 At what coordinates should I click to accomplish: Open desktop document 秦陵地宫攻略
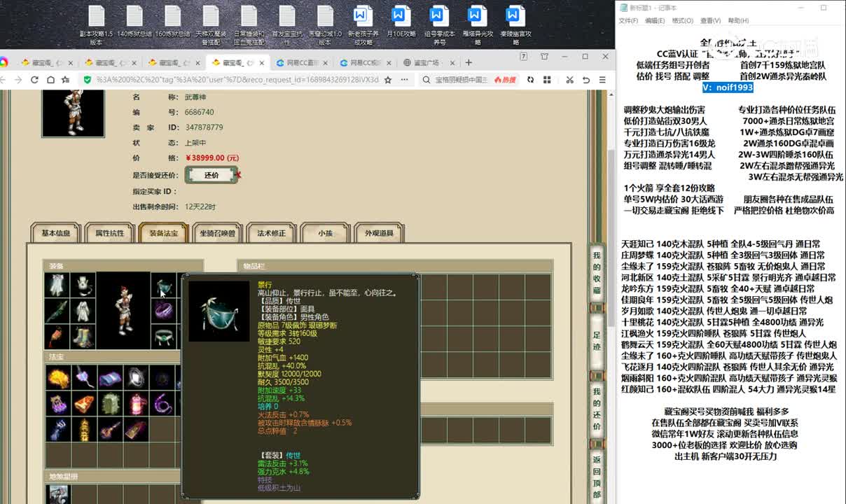(x=515, y=24)
